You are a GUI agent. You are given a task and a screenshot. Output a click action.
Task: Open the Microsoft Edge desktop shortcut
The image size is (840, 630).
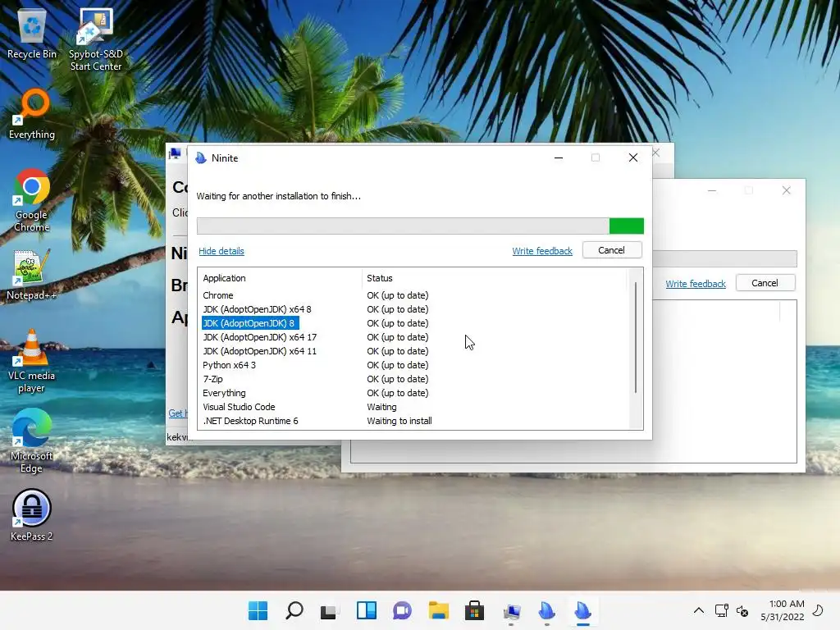coord(32,442)
